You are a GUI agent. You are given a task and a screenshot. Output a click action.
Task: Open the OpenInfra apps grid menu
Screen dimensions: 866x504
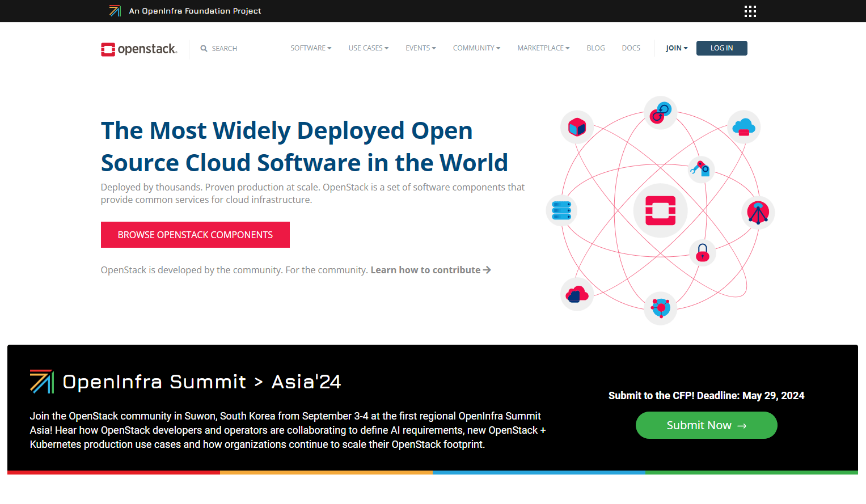pos(750,11)
